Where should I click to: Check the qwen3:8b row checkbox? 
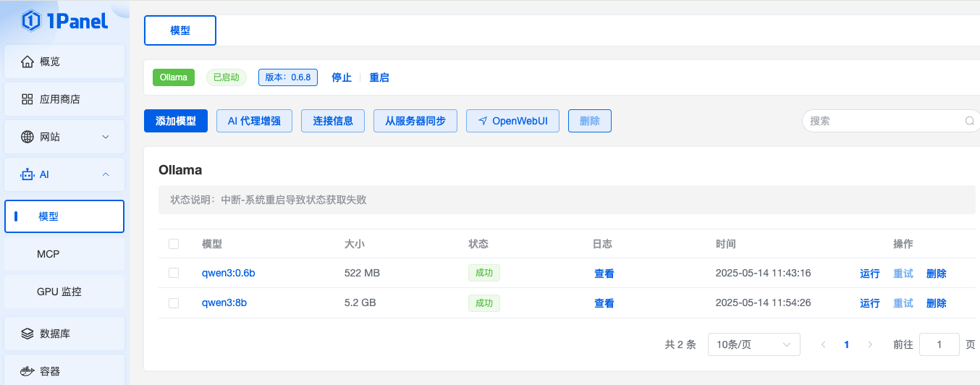[x=174, y=303]
